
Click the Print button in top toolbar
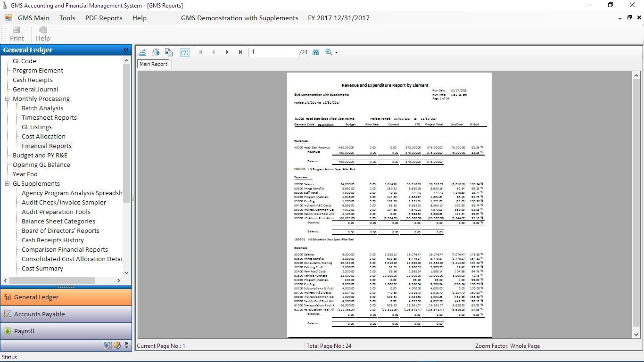click(17, 34)
